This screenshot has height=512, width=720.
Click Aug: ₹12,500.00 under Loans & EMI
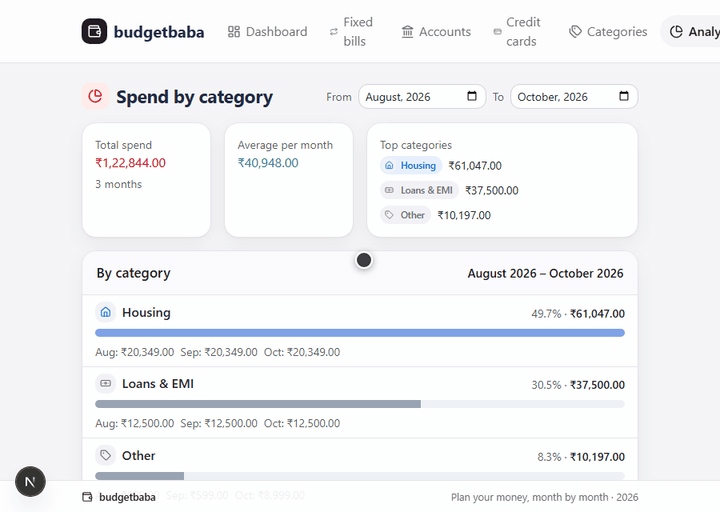click(x=135, y=423)
